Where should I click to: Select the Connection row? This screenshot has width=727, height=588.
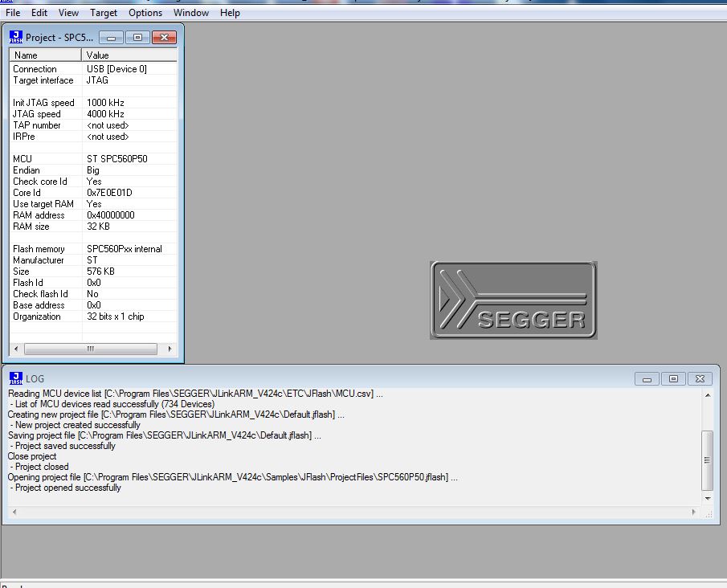tap(92, 68)
